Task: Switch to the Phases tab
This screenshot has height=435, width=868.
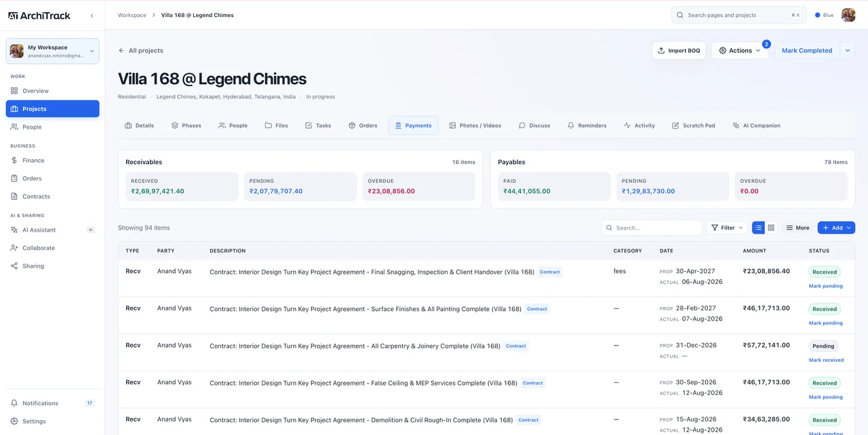Action: coord(186,125)
